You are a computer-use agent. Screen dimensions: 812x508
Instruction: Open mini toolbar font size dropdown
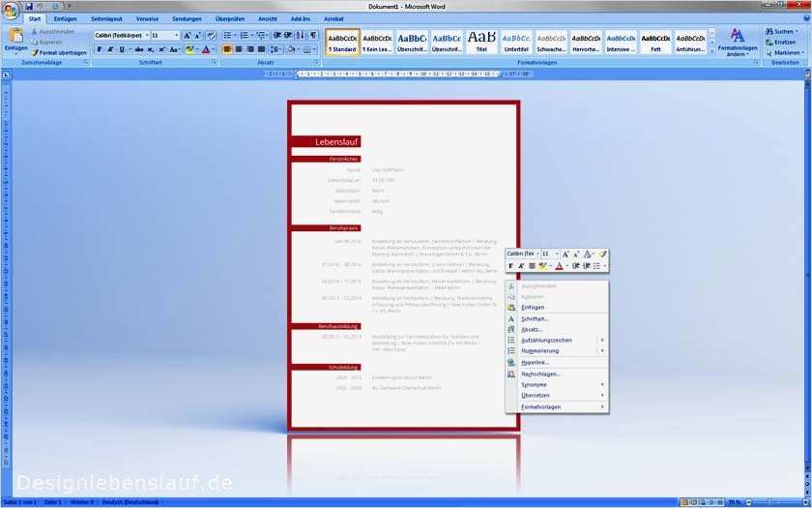coord(557,254)
